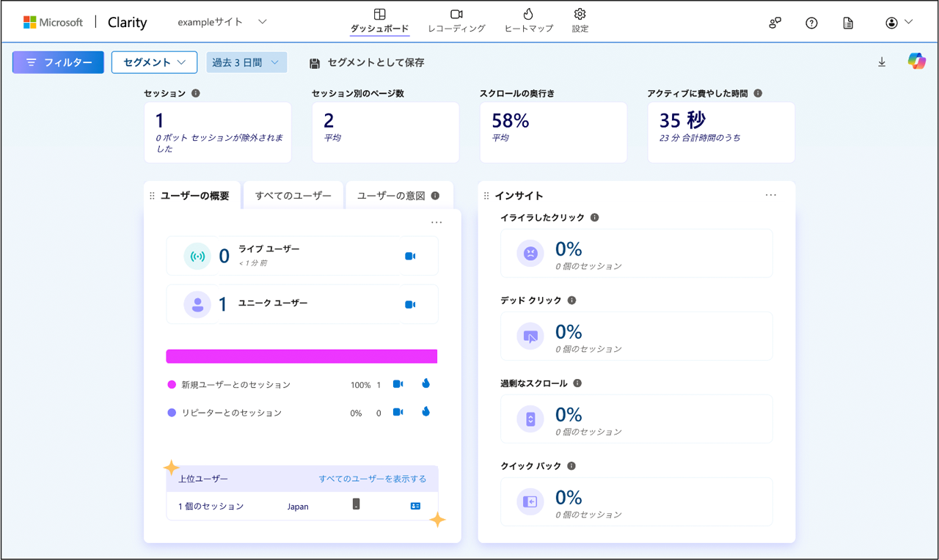Click the drag handle beside ユーザーの概要

(x=153, y=196)
